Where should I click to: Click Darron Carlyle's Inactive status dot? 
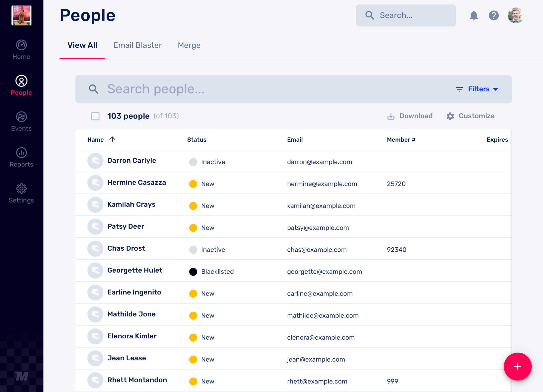click(193, 162)
